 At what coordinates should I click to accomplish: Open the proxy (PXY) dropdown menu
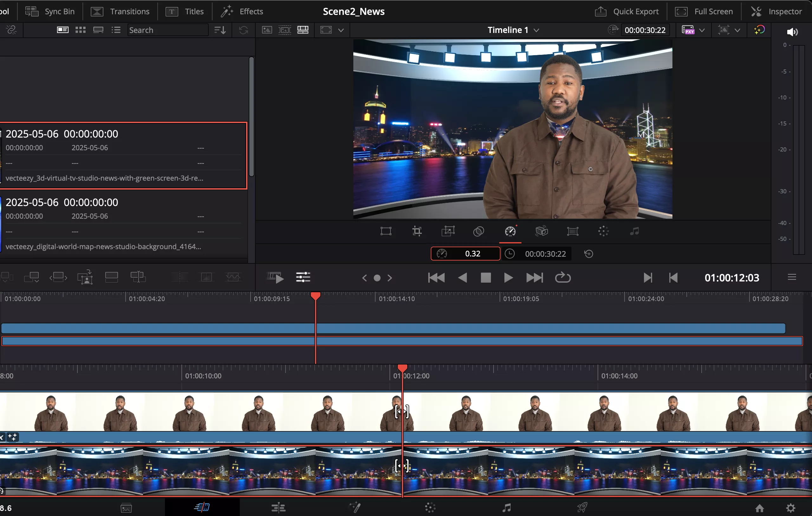click(702, 30)
